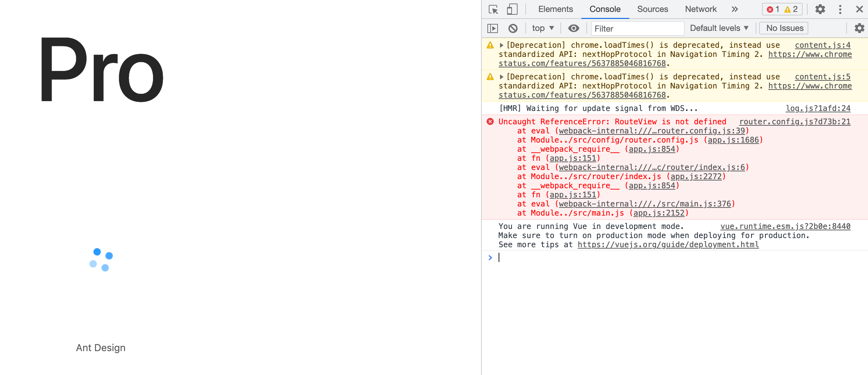Open the app.js:1686 stack trace link

coord(733,140)
